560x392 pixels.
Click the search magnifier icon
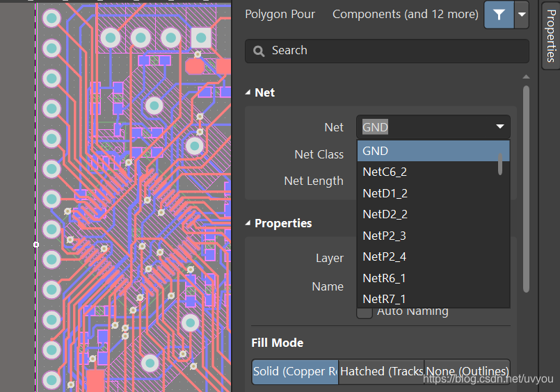[x=259, y=51]
